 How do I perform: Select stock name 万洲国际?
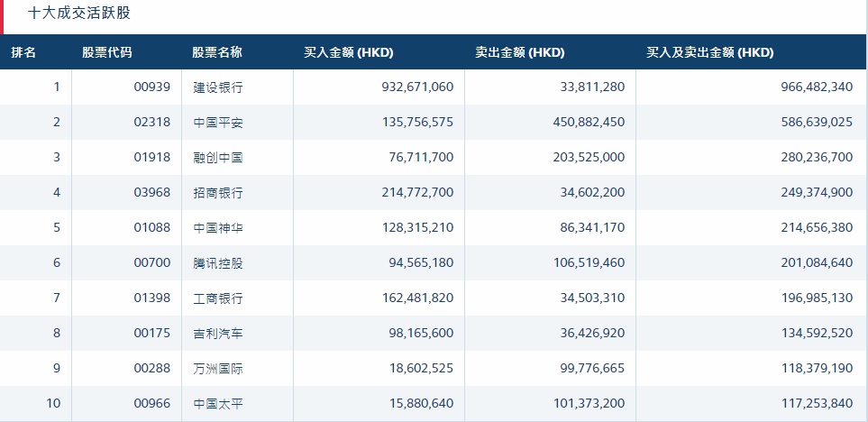pyautogui.click(x=218, y=369)
